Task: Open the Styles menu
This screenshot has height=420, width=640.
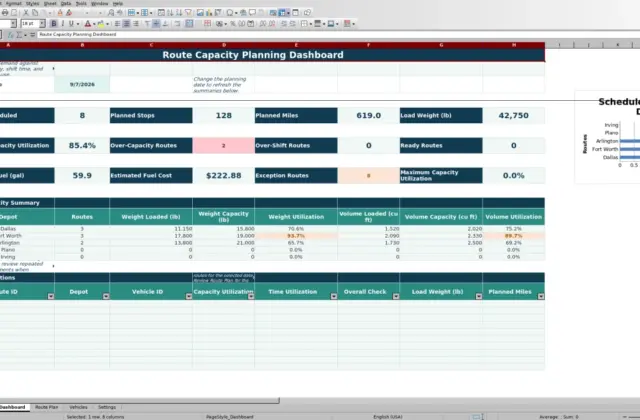Action: [32, 3]
